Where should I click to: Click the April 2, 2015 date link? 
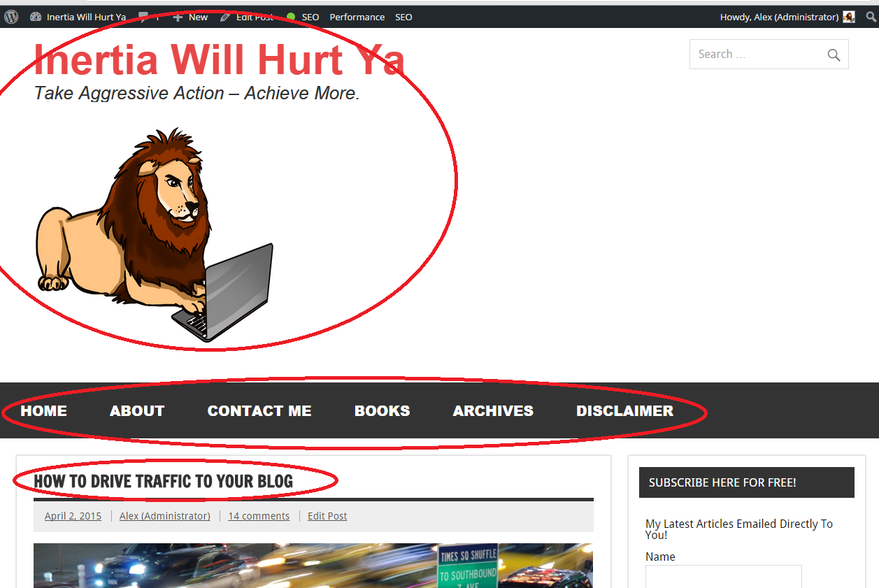[73, 516]
